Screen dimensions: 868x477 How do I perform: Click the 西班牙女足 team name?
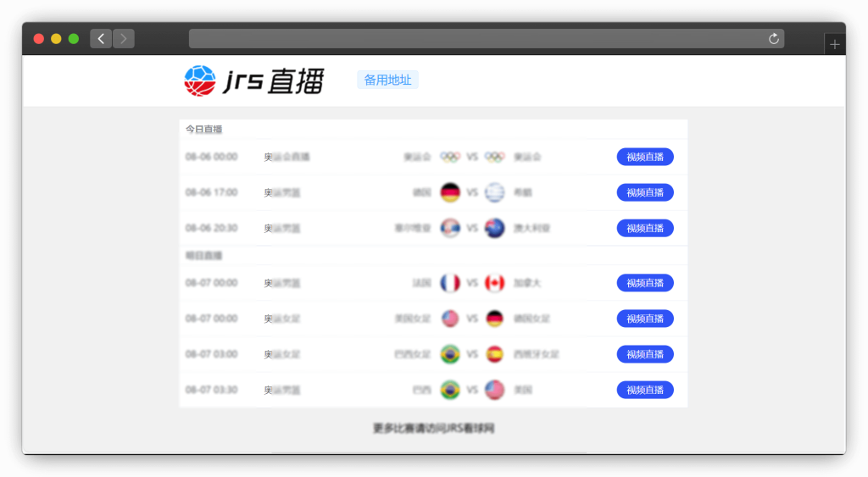pos(537,354)
